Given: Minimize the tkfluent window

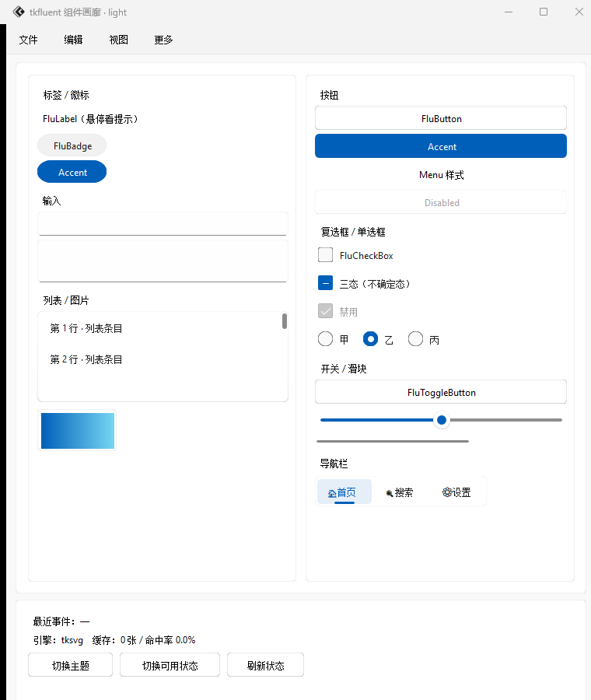Looking at the screenshot, I should [509, 12].
